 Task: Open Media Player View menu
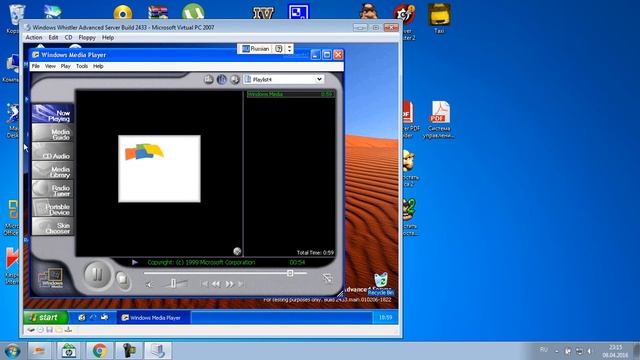[x=50, y=66]
